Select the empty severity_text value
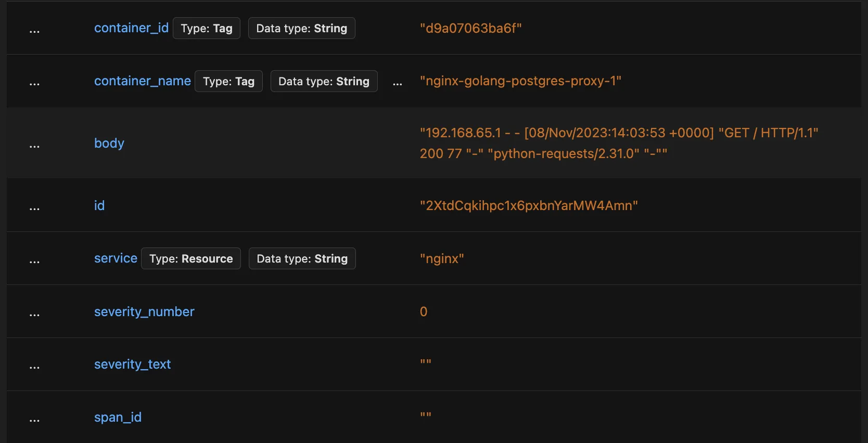 [x=426, y=362]
